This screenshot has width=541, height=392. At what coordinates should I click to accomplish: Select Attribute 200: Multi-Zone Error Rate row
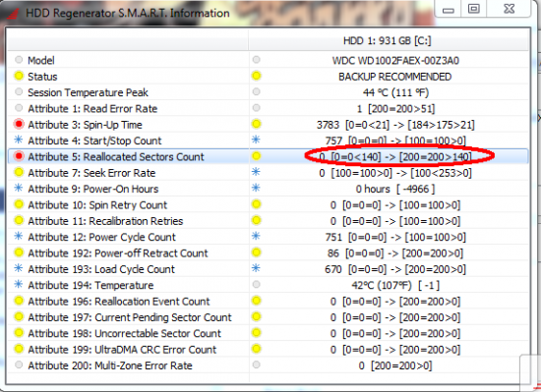pyautogui.click(x=269, y=365)
